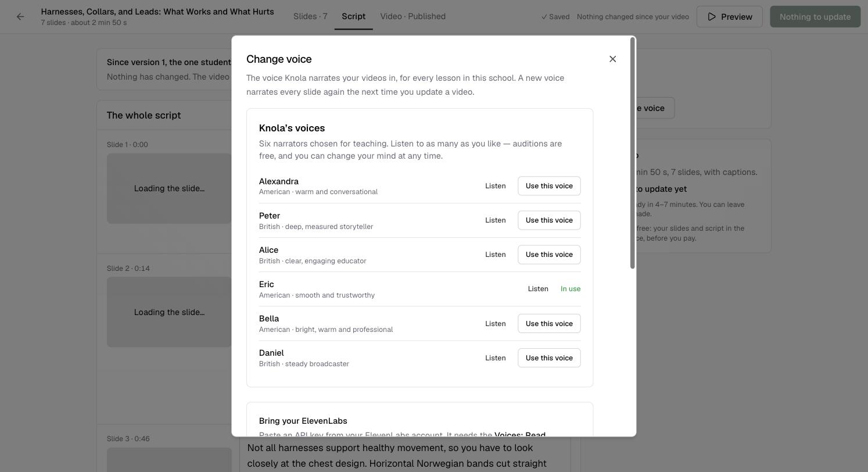Screen dimensions: 868x472
Task: Click the 'Change voice' dialog title
Action: pyautogui.click(x=279, y=59)
